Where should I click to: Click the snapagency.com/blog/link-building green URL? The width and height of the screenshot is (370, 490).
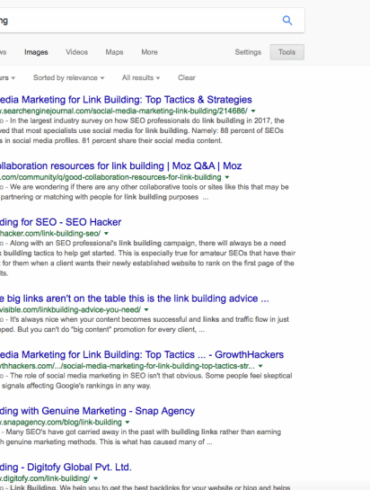[x=61, y=422]
